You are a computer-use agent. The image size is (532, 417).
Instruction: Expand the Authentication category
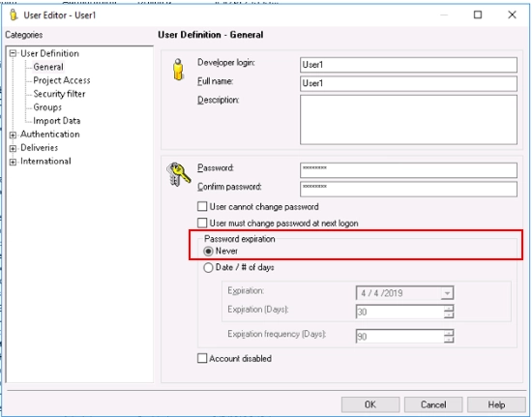(13, 135)
